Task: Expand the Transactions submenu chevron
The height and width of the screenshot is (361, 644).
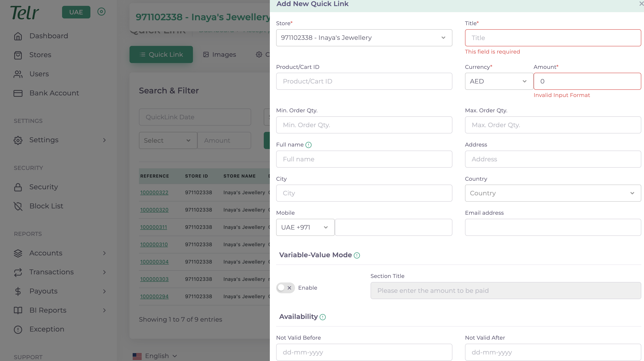Action: pos(105,272)
